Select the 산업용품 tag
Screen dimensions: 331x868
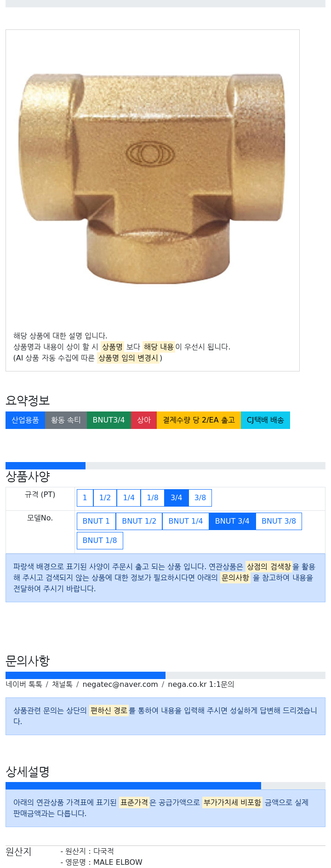click(25, 420)
